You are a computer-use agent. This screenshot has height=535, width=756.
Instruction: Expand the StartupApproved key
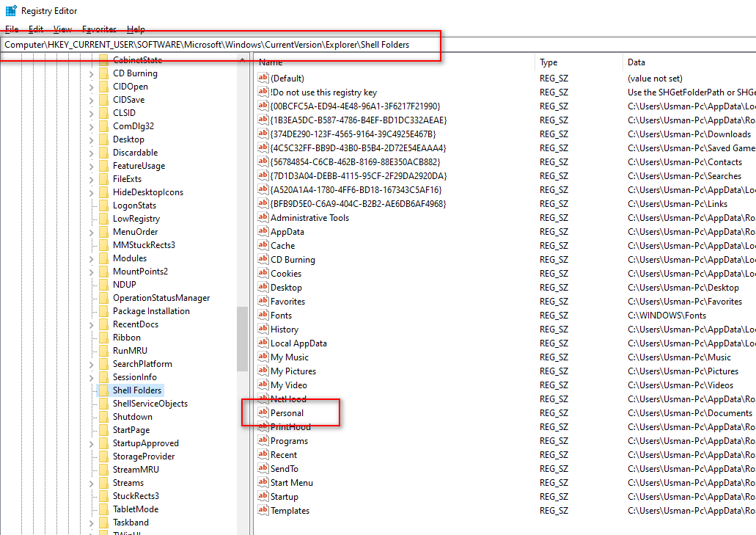pos(92,444)
